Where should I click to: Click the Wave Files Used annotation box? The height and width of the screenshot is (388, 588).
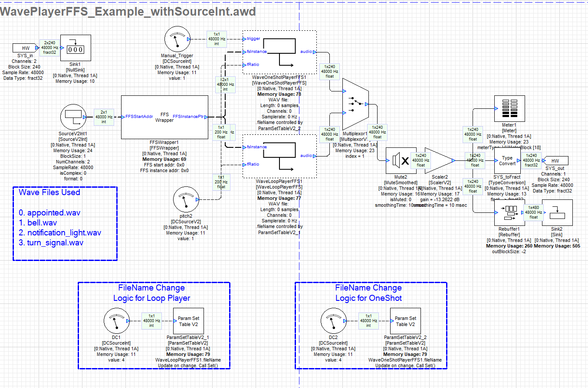tap(65, 223)
